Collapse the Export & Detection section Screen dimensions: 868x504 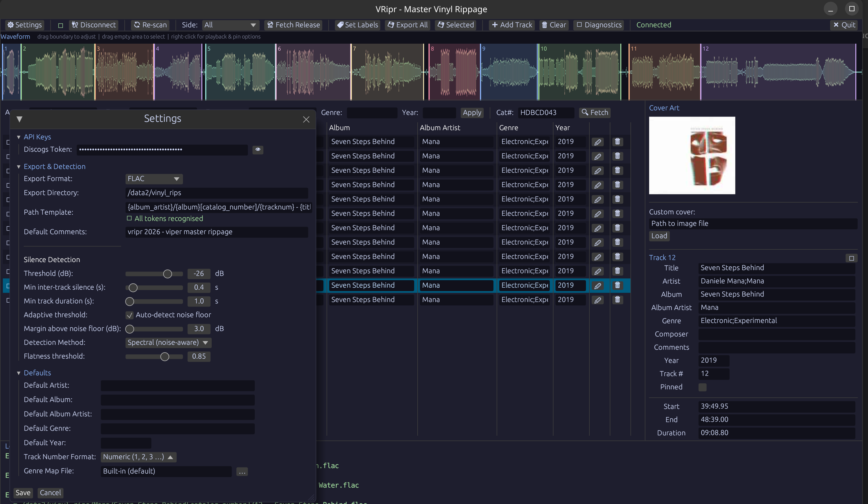(x=19, y=166)
